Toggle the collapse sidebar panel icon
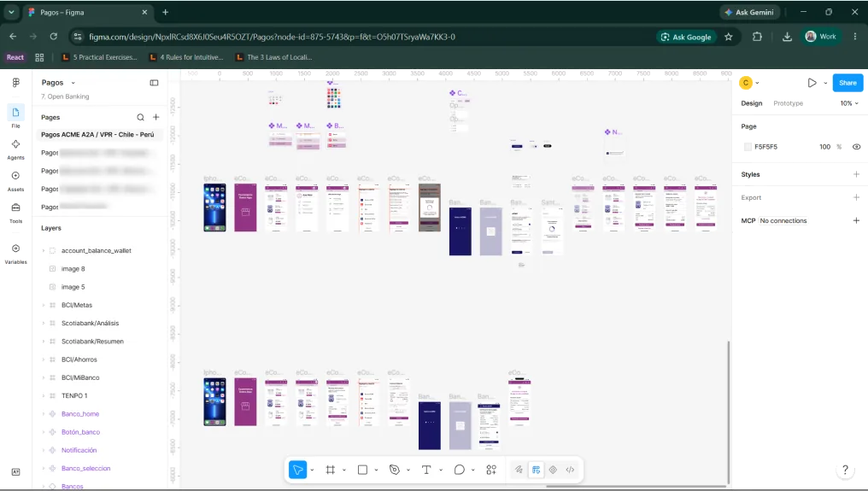Viewport: 868px width, 491px height. [x=154, y=83]
